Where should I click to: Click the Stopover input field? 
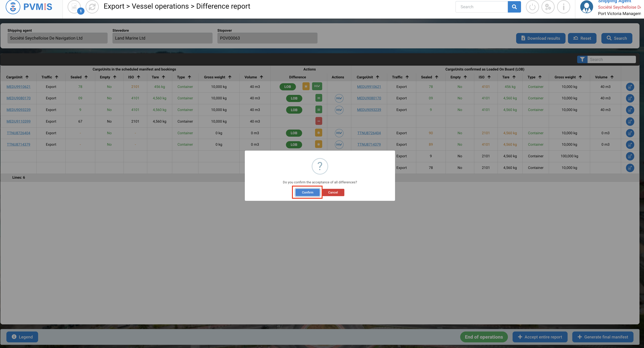point(267,38)
